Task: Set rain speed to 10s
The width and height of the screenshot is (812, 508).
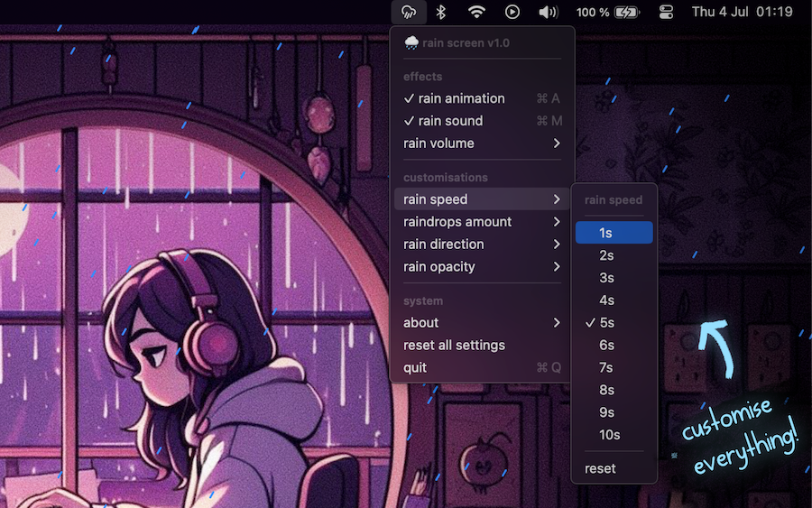Action: click(614, 435)
